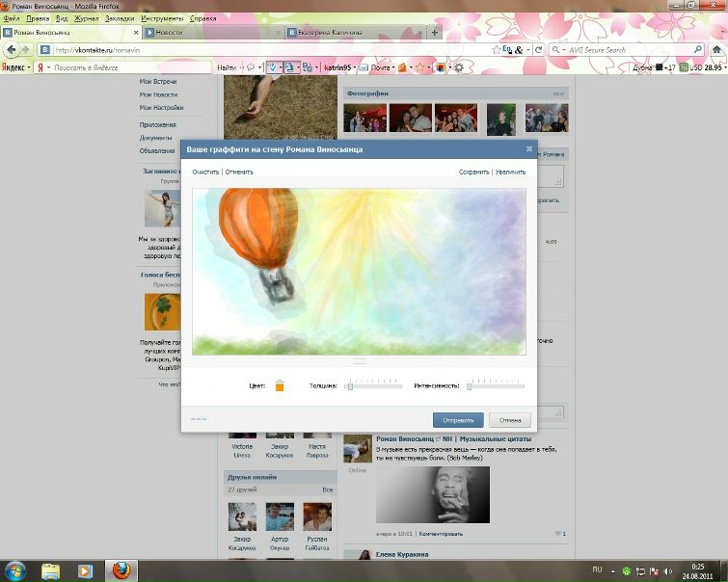This screenshot has width=728, height=582.
Task: Bookmark the page with star icon
Action: 497,50
